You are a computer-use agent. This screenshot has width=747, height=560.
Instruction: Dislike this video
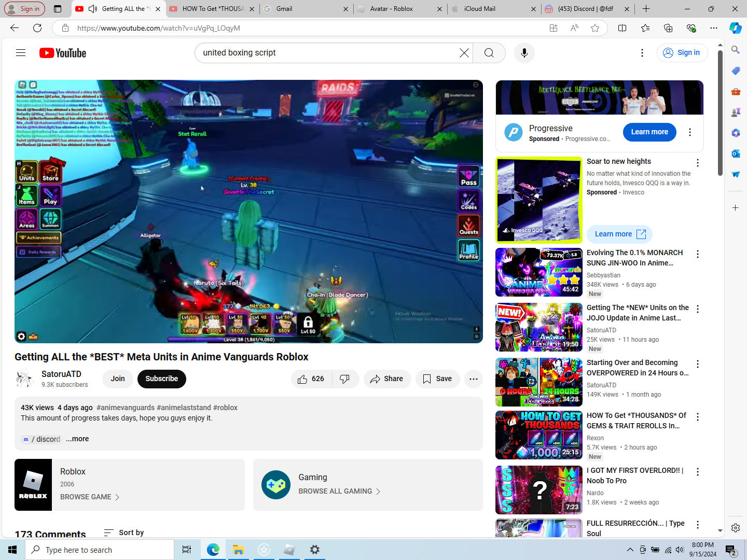pos(345,379)
